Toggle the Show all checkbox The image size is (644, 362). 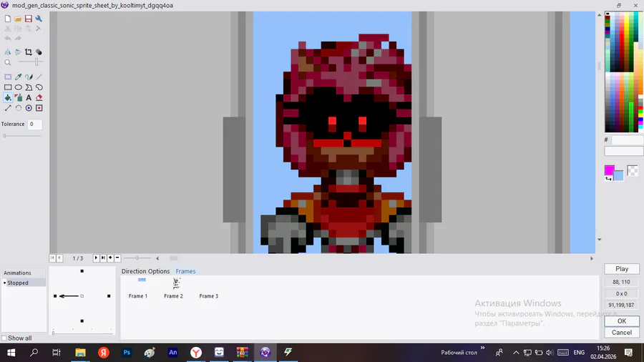(x=4, y=338)
